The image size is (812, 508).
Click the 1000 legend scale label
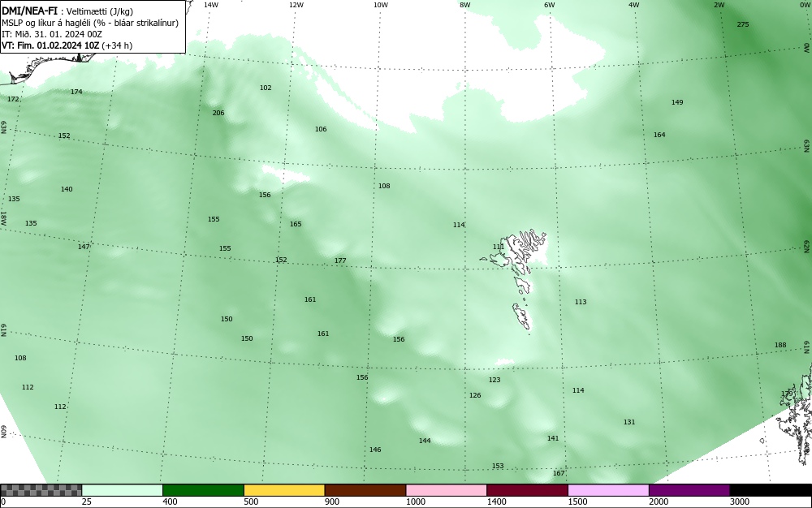[x=416, y=502]
